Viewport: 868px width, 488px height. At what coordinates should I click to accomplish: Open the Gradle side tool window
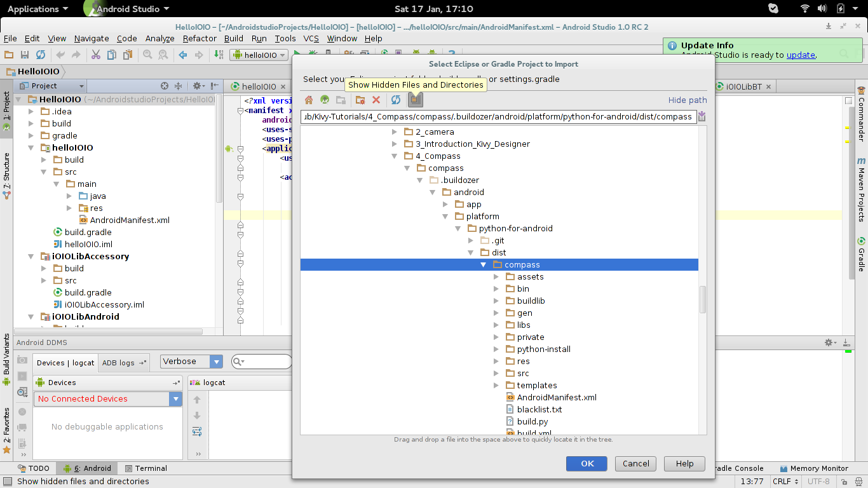click(862, 254)
